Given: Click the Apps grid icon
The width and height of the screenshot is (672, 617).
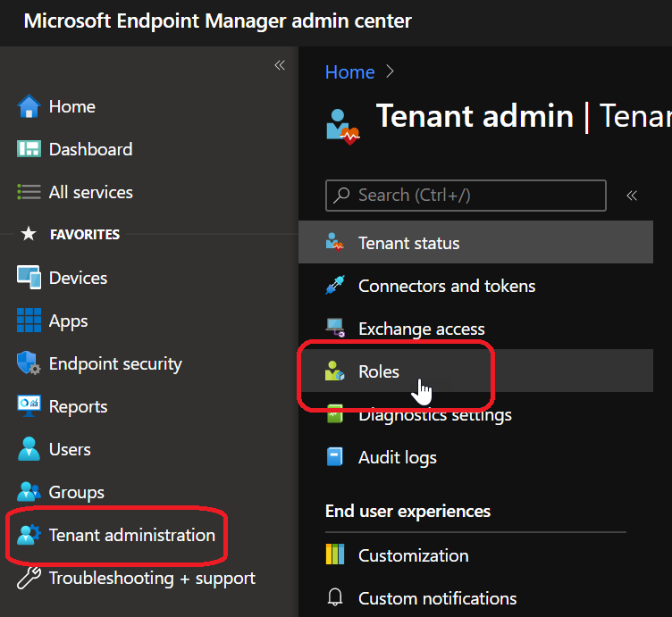Looking at the screenshot, I should 29,321.
